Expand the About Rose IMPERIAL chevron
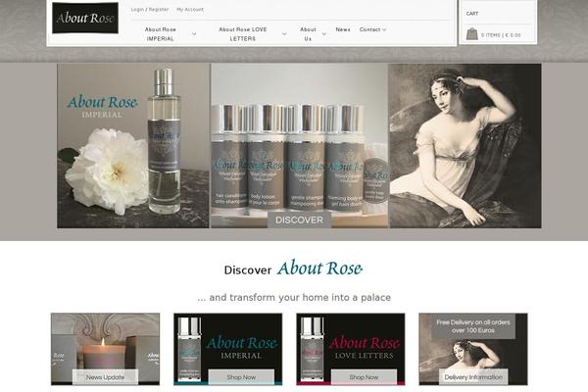 (x=194, y=33)
